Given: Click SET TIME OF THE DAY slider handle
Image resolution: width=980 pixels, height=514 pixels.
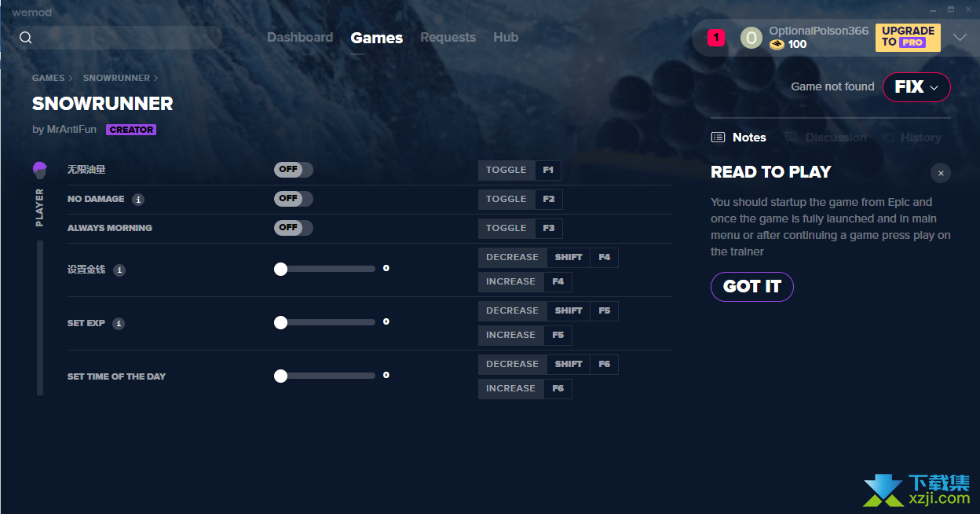Looking at the screenshot, I should point(280,376).
